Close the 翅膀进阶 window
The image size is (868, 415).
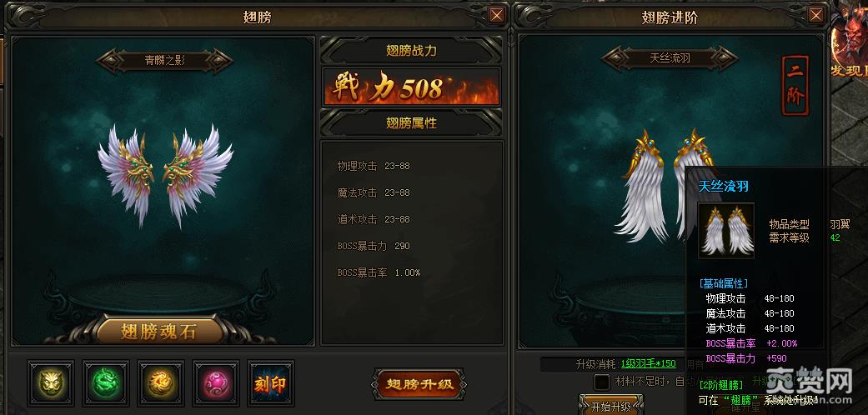[815, 15]
